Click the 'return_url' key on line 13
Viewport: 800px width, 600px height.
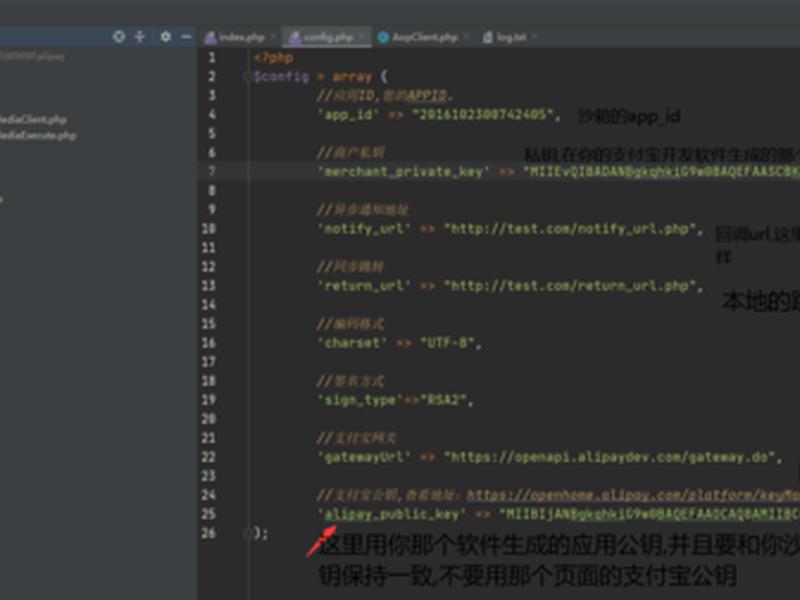coord(364,286)
